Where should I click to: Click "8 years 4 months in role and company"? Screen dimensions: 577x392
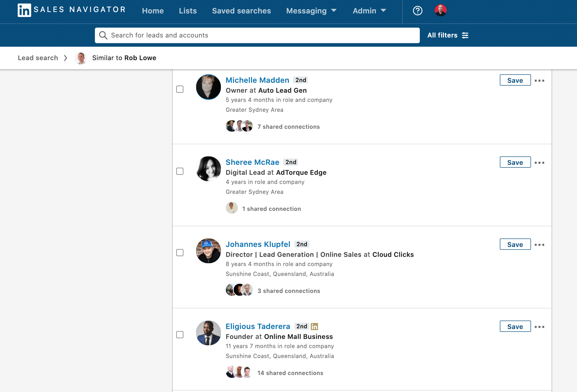(279, 264)
